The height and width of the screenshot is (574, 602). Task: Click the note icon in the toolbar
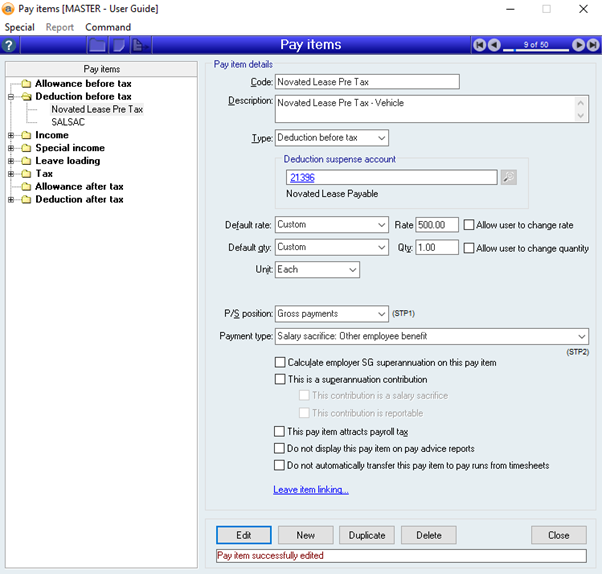point(119,45)
